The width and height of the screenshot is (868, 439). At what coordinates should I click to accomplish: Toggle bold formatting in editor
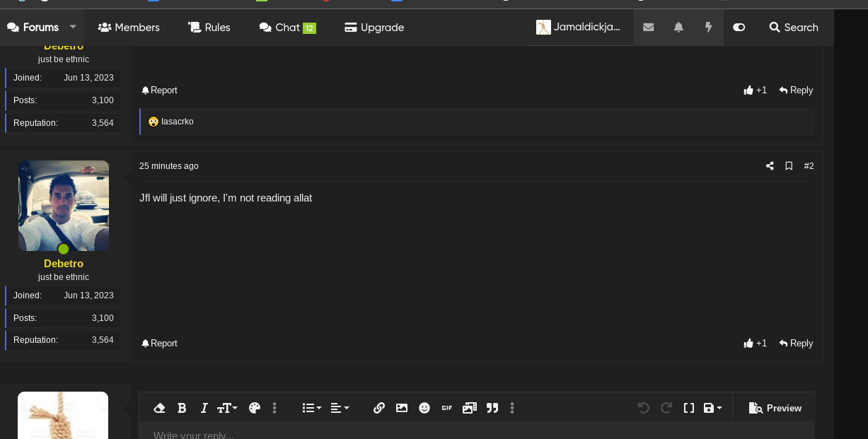coord(182,408)
